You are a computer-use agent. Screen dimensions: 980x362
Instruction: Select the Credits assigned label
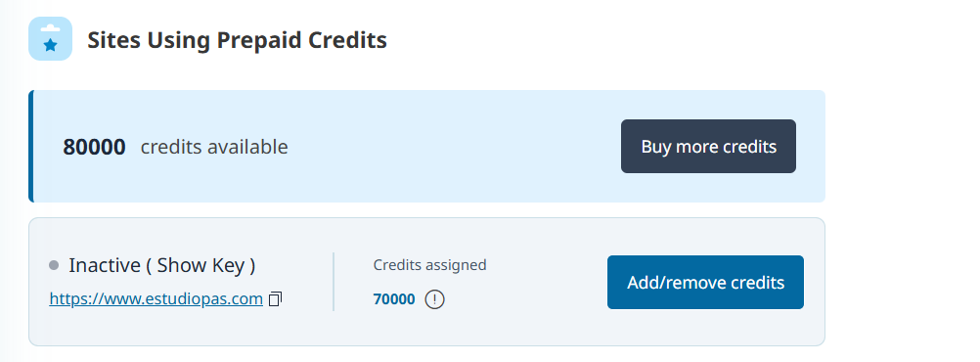tap(429, 265)
